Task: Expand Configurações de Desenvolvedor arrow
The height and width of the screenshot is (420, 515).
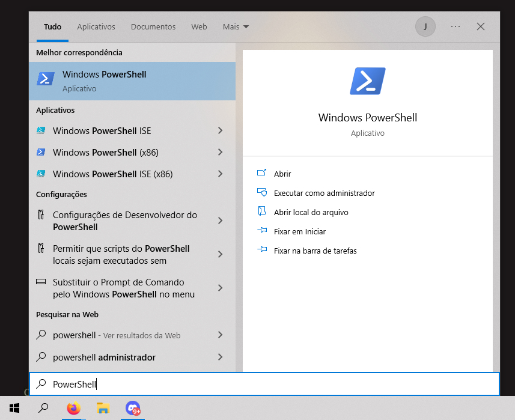Action: (221, 221)
